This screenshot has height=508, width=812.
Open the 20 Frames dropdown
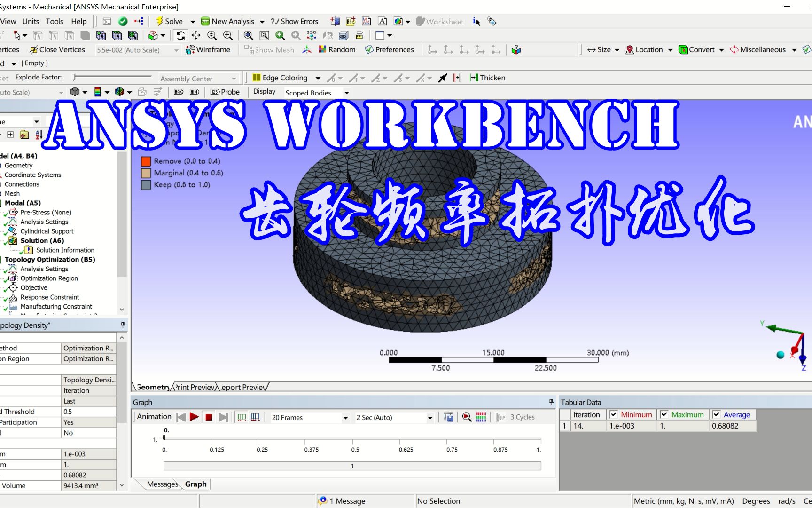point(345,417)
